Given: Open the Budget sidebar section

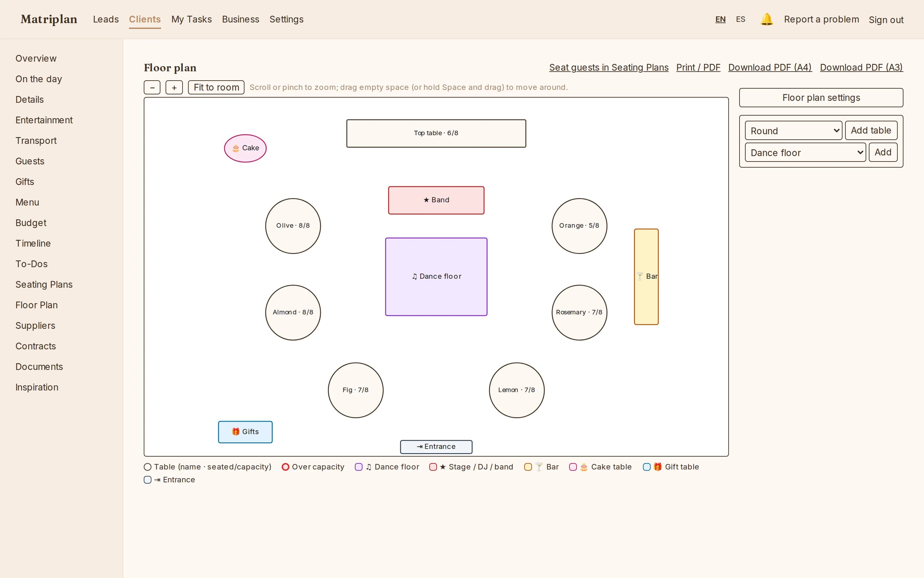Looking at the screenshot, I should pos(31,223).
